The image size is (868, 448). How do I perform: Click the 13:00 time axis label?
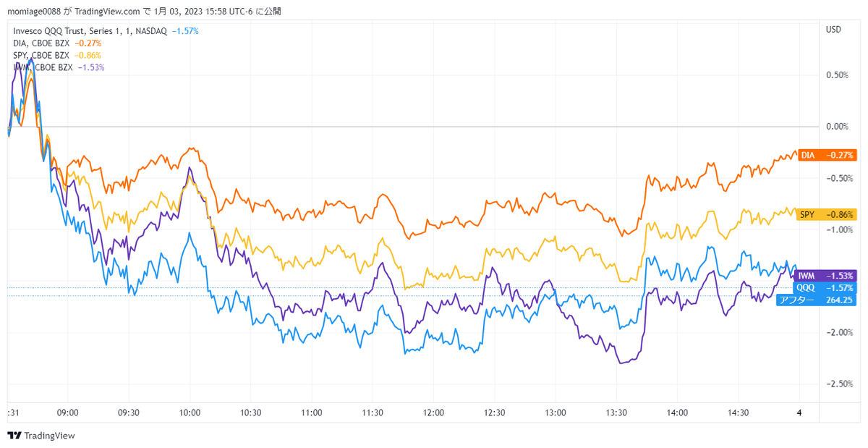click(x=555, y=413)
